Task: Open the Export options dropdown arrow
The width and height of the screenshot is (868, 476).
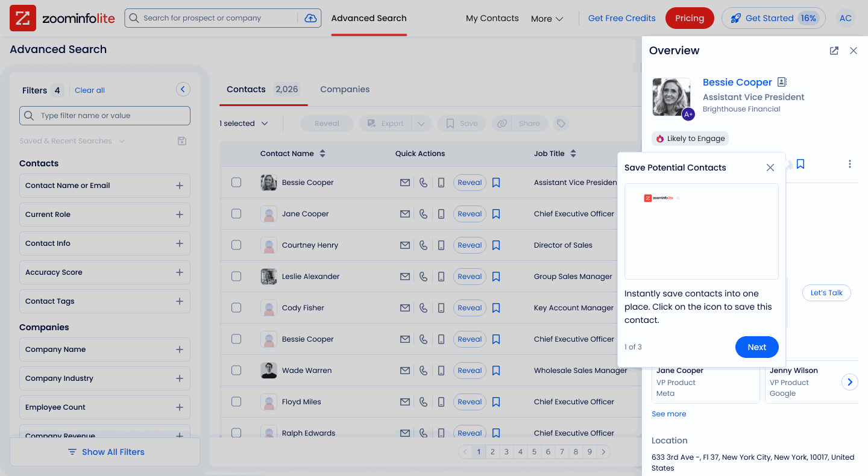Action: [421, 124]
